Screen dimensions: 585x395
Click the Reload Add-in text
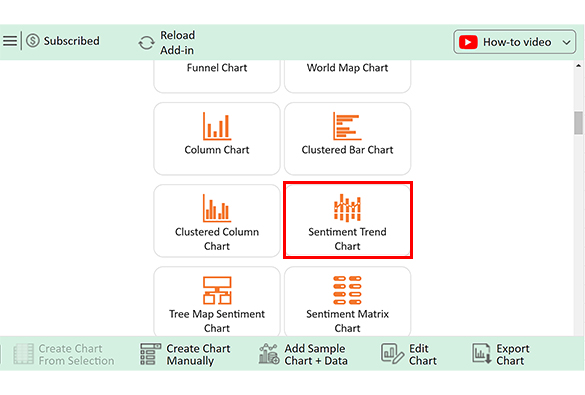coord(178,43)
